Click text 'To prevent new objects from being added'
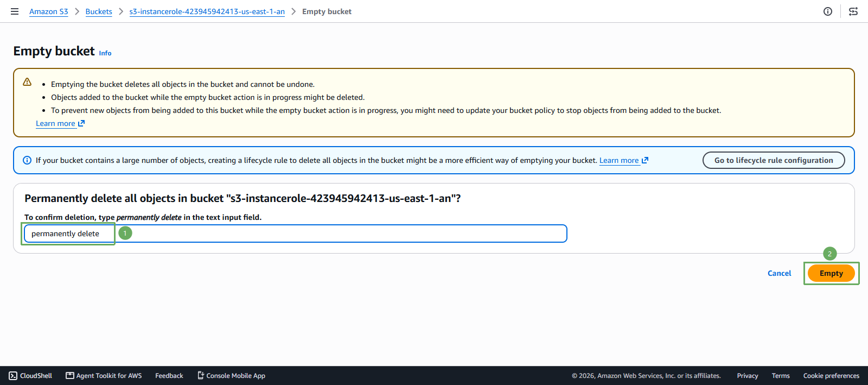868x385 pixels. point(386,110)
